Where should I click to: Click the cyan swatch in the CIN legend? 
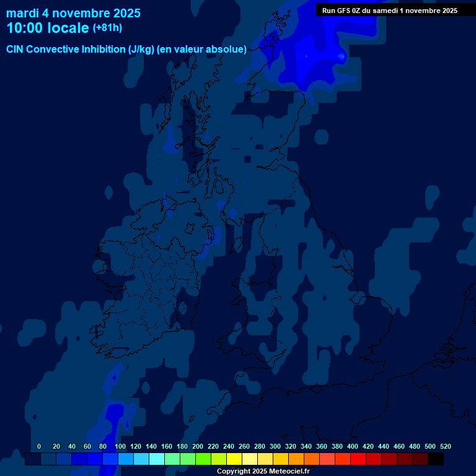pyautogui.click(x=157, y=459)
